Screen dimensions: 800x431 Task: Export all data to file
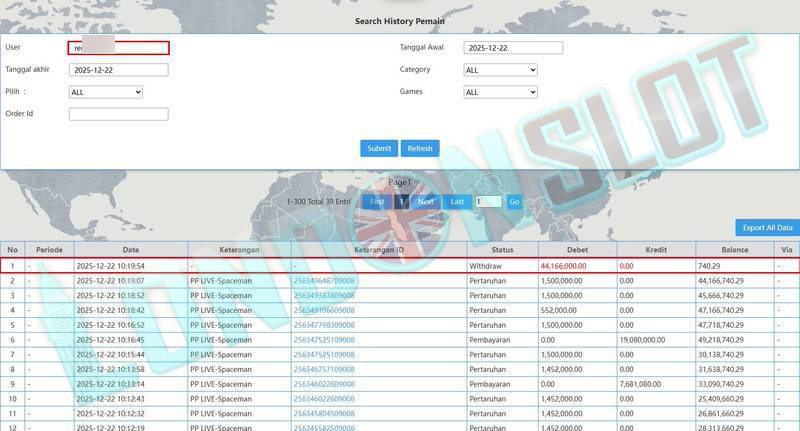click(x=767, y=228)
